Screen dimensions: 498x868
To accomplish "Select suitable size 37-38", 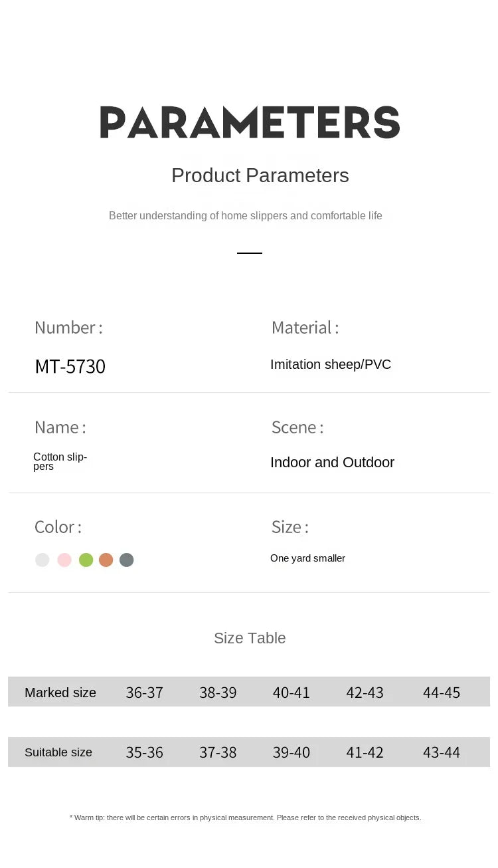I will click(218, 752).
